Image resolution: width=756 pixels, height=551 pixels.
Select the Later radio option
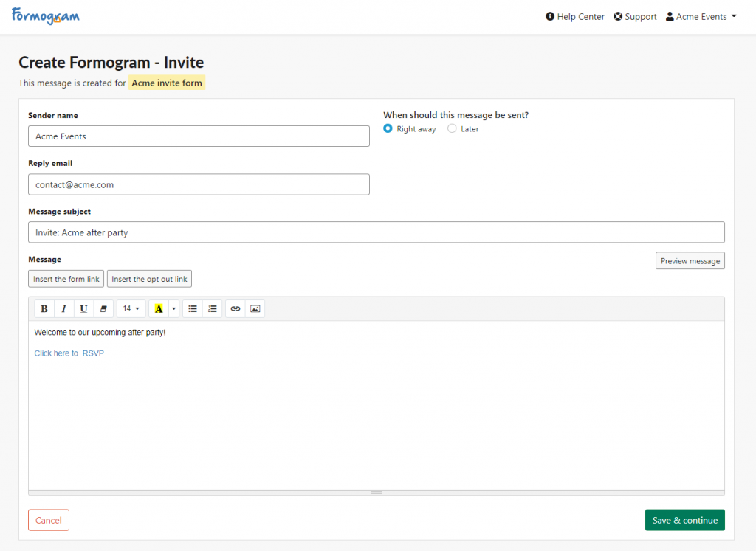pos(452,128)
